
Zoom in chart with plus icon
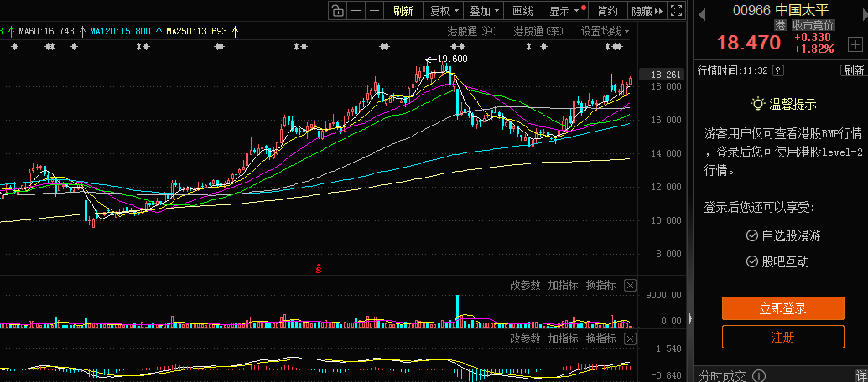coord(356,11)
